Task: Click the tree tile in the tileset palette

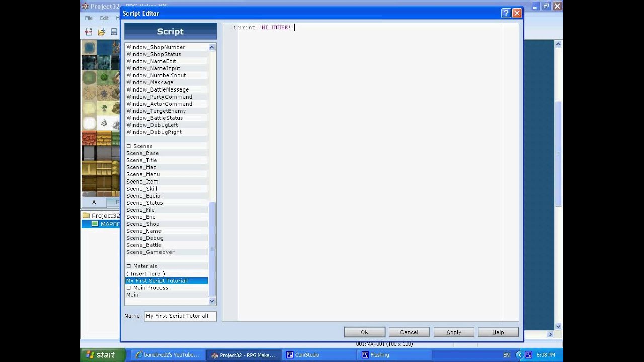Action: coord(104,108)
